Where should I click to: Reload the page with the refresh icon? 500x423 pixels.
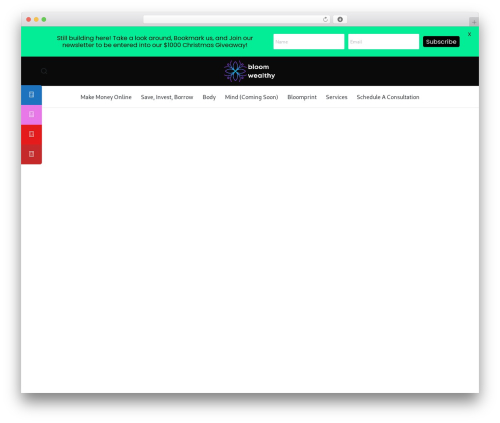[325, 19]
